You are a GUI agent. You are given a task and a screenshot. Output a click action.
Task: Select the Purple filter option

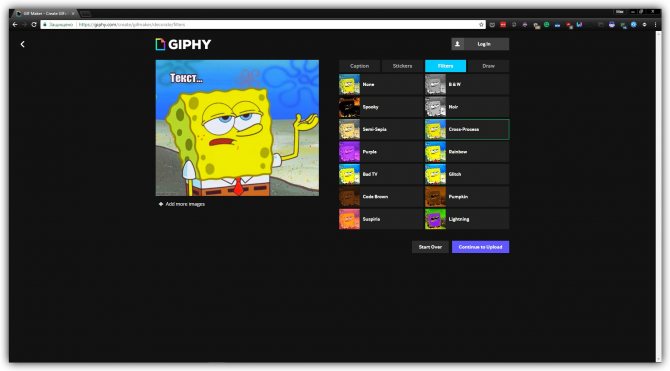click(x=381, y=152)
